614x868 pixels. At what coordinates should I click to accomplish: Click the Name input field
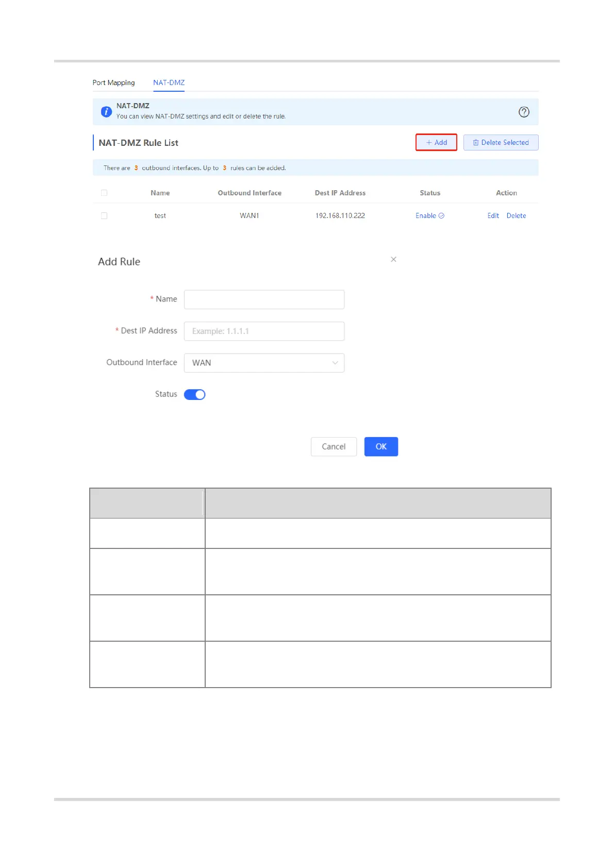point(264,299)
